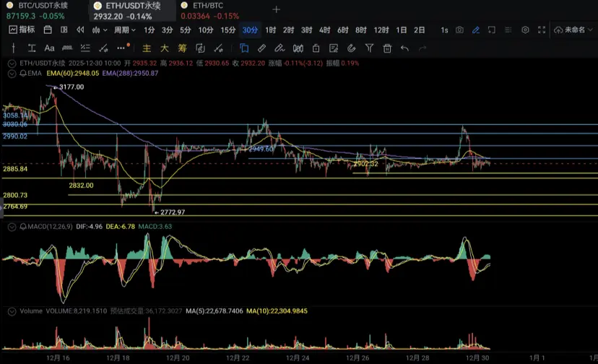Viewport: 598px width, 364px height.
Task: Click the lock drawings icon
Action: [316, 48]
